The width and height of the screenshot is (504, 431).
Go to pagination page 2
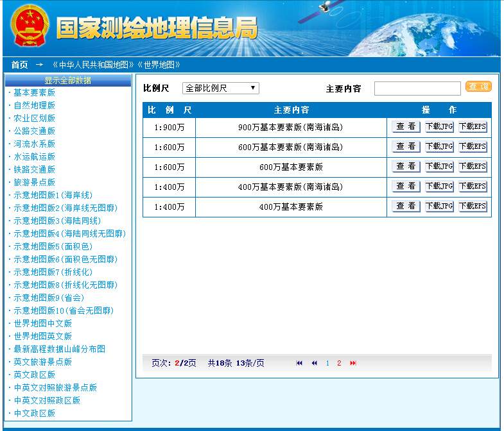pyautogui.click(x=339, y=363)
